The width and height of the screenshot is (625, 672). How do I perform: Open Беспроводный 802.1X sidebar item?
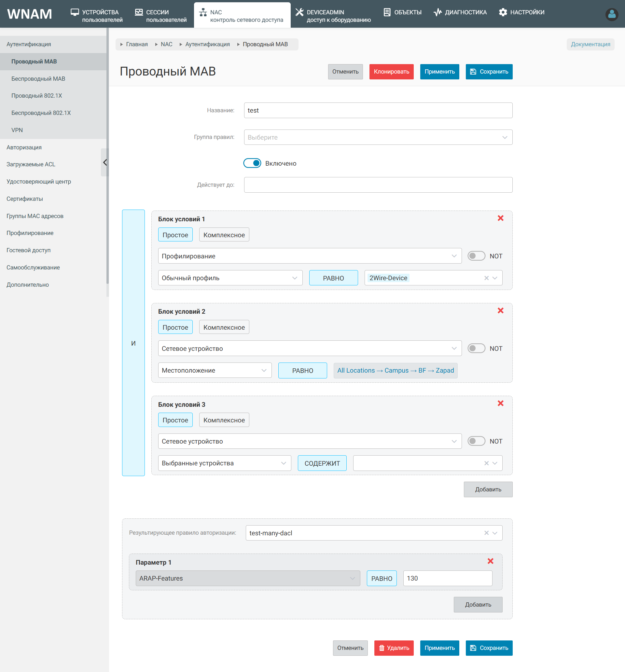point(41,113)
